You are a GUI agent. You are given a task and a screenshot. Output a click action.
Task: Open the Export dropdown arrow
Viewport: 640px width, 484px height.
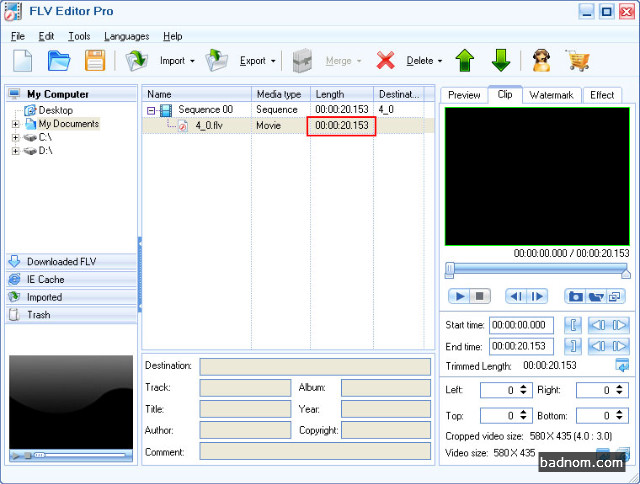[x=273, y=61]
